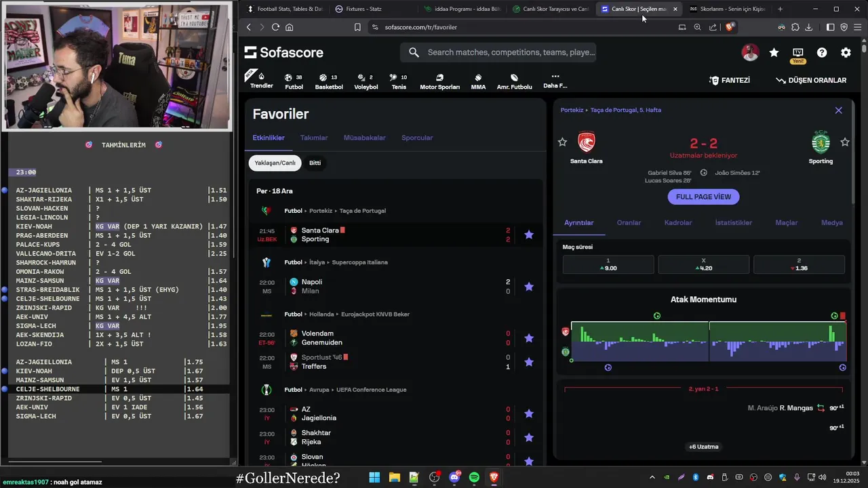Open the user profile avatar
868x488 pixels.
[x=750, y=53]
